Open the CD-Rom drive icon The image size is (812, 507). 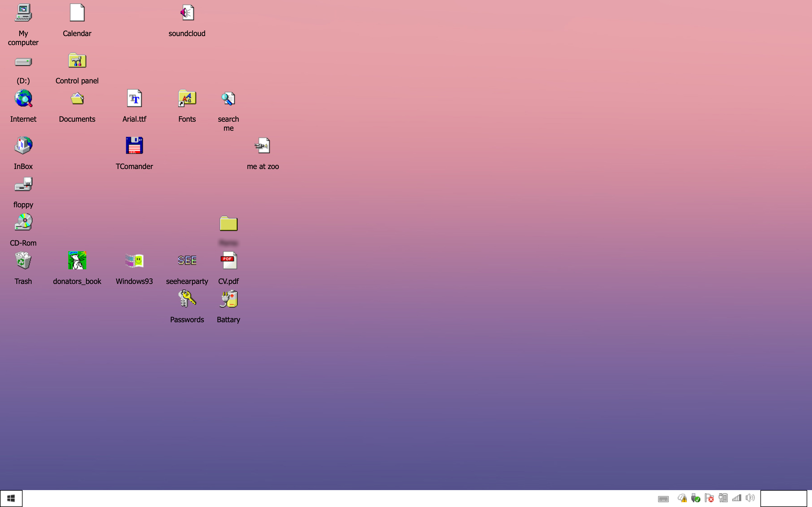tap(23, 222)
